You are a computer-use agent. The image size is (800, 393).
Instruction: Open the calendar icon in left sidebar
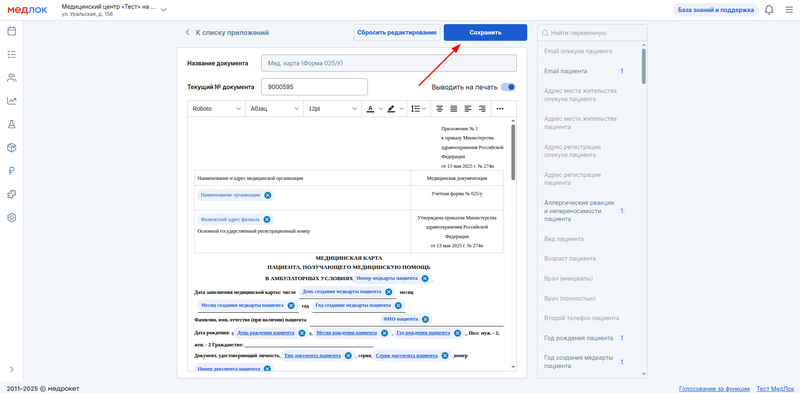12,31
